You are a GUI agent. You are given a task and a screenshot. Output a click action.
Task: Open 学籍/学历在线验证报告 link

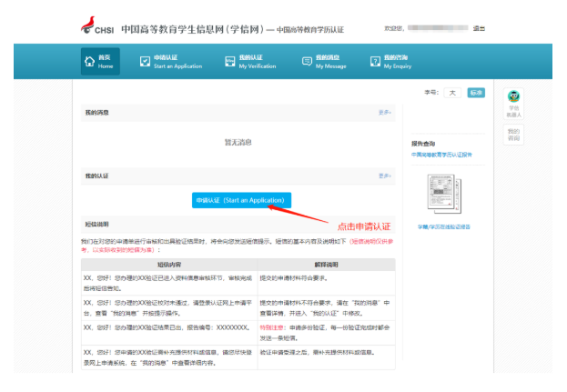[x=444, y=226]
